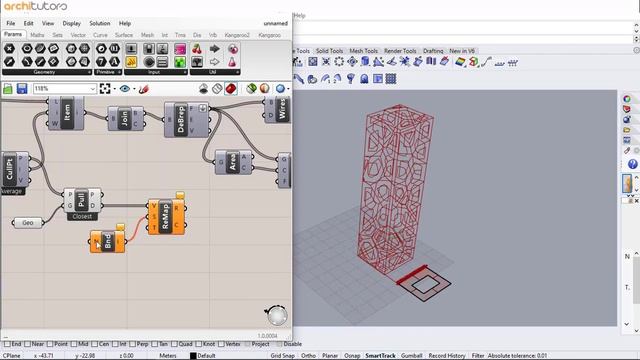Open dropdown arrow beside blue sphere icon

[x=288, y=89]
